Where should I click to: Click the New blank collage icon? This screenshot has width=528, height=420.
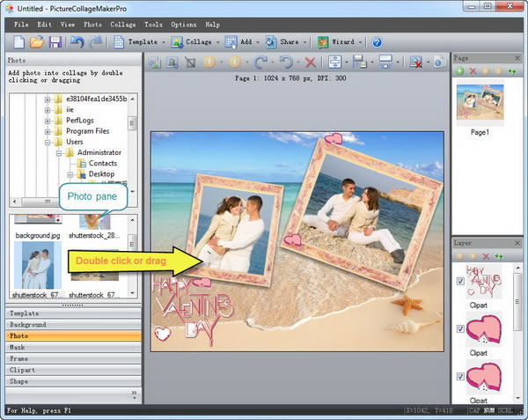(x=18, y=42)
